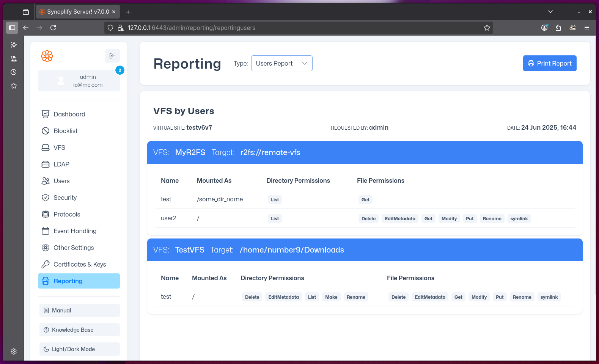Click the Get tag in MyR2FS test row

coord(365,199)
